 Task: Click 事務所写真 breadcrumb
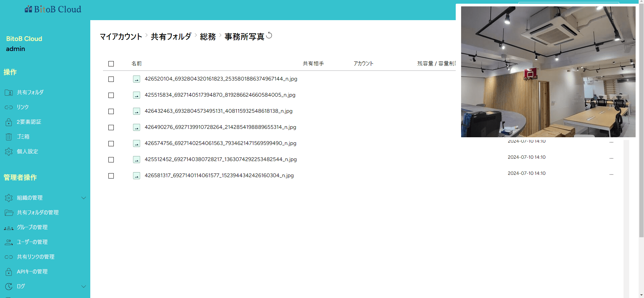point(244,37)
